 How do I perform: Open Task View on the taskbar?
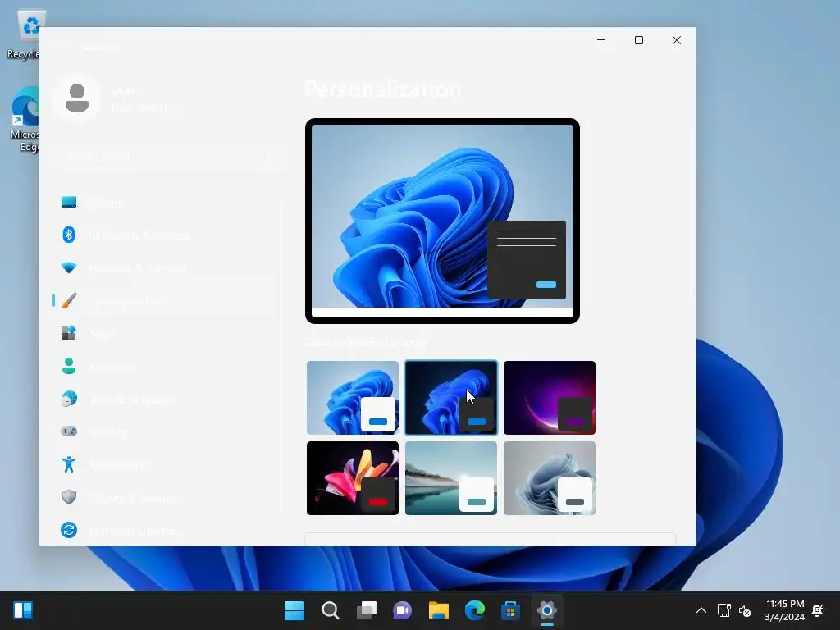click(x=367, y=610)
